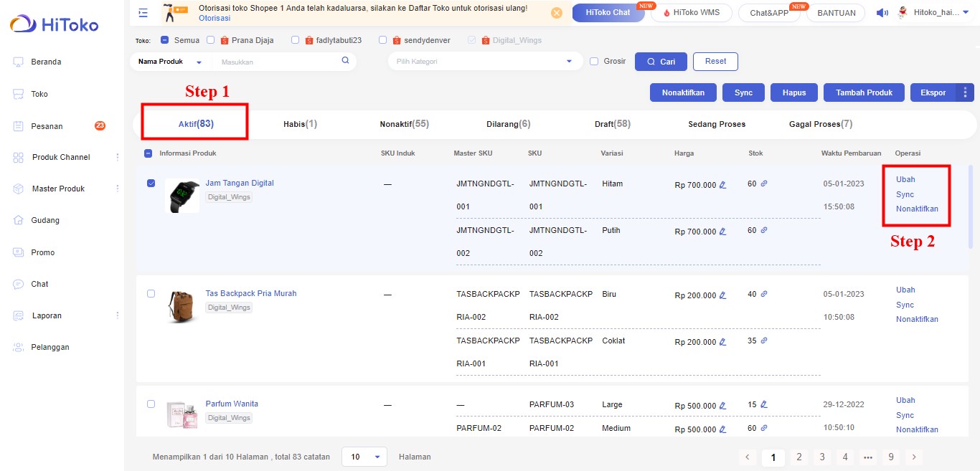Click stock link icon for Biru variant

[x=764, y=294]
